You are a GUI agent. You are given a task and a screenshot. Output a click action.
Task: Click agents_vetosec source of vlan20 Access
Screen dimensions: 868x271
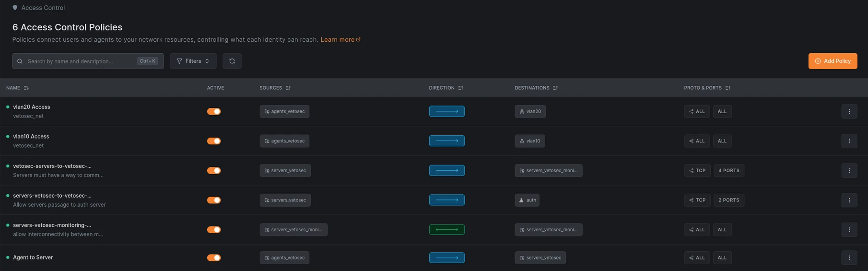(284, 111)
